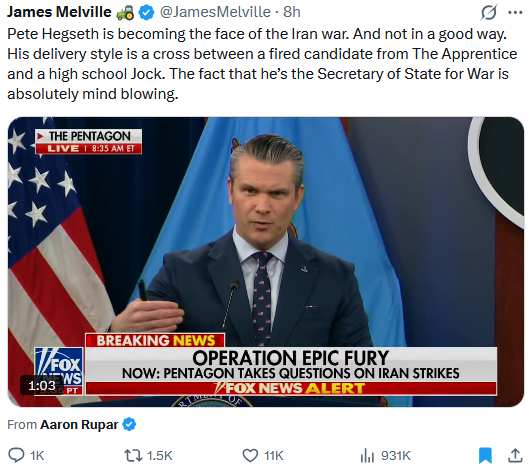The height and width of the screenshot is (468, 532).
Task: Like the tweet with the heart icon
Action: (250, 455)
